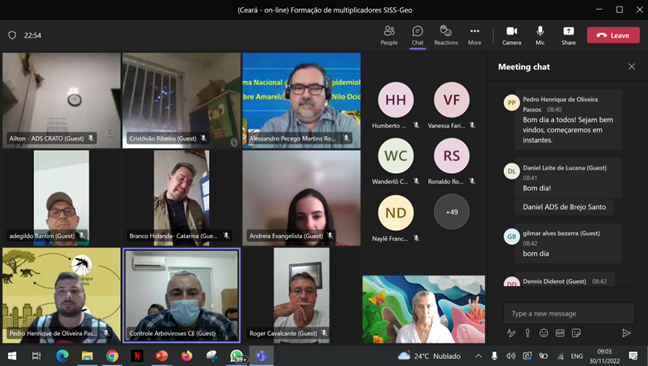Open the GIF picker in chat

560,333
